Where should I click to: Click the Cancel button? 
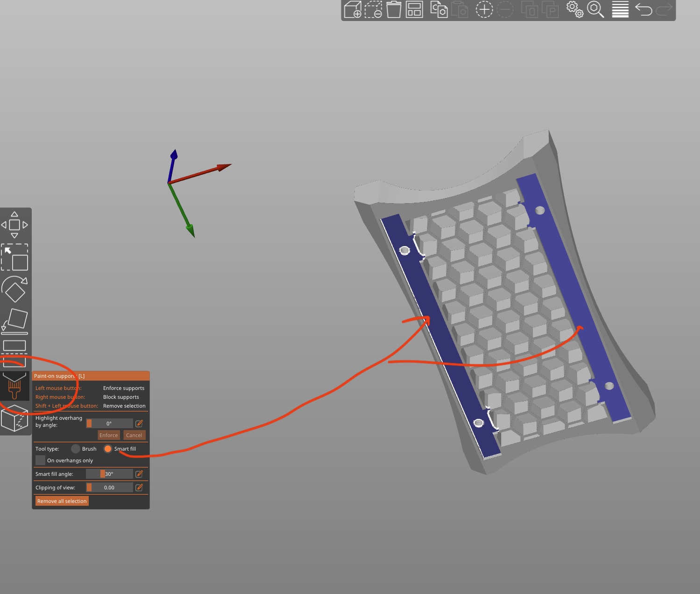pyautogui.click(x=134, y=435)
